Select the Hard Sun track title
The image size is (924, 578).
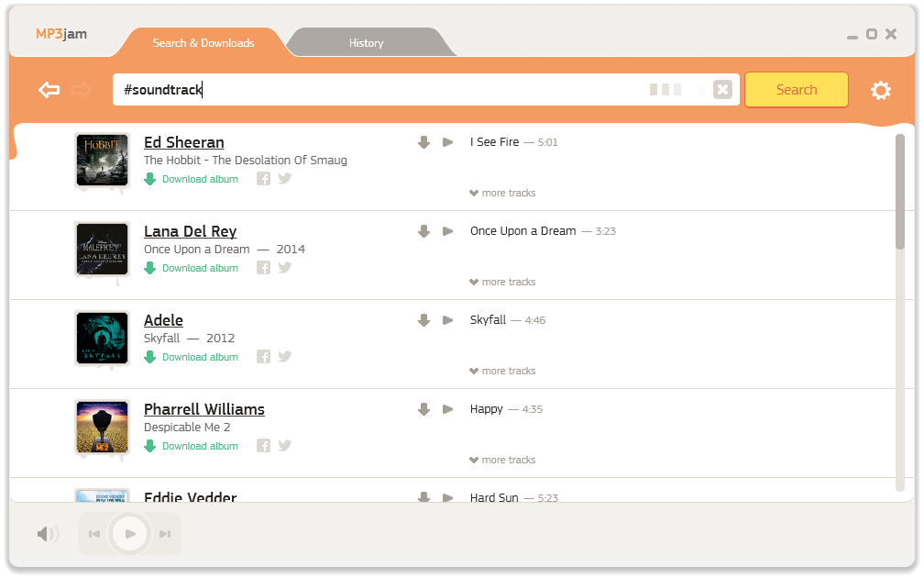494,498
